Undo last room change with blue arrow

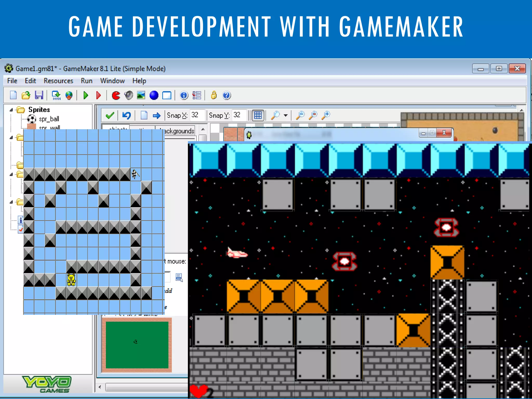127,115
